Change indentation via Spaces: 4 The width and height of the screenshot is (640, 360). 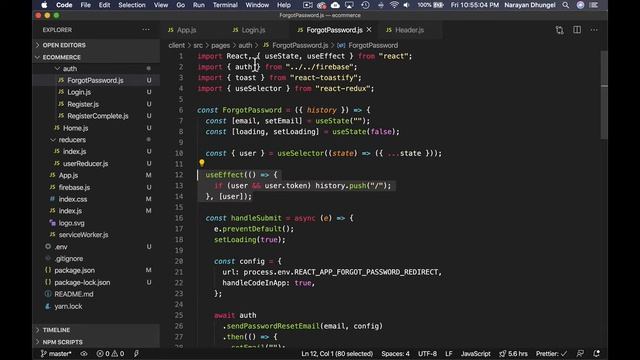[x=395, y=353]
